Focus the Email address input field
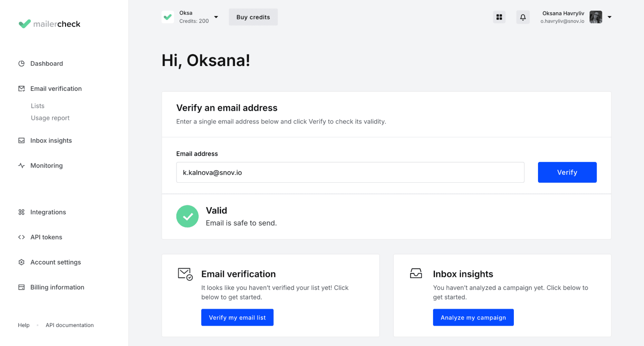This screenshot has width=644, height=346. (x=350, y=172)
